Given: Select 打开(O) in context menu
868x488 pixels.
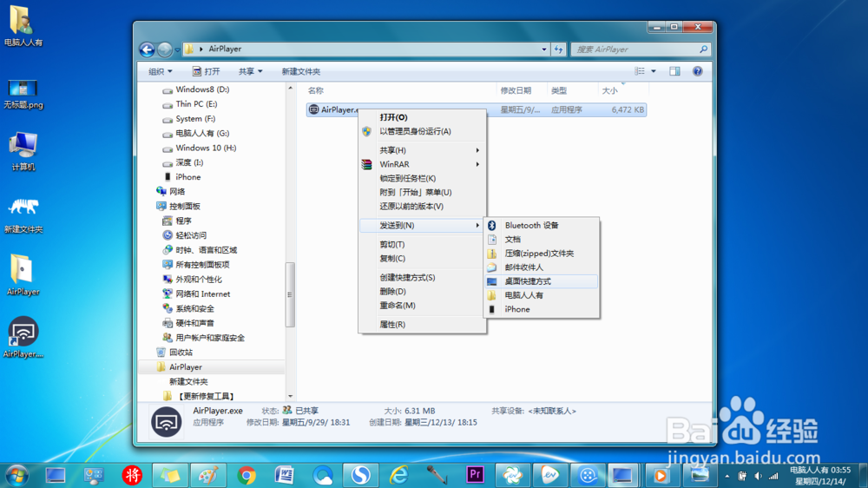Looking at the screenshot, I should [423, 117].
